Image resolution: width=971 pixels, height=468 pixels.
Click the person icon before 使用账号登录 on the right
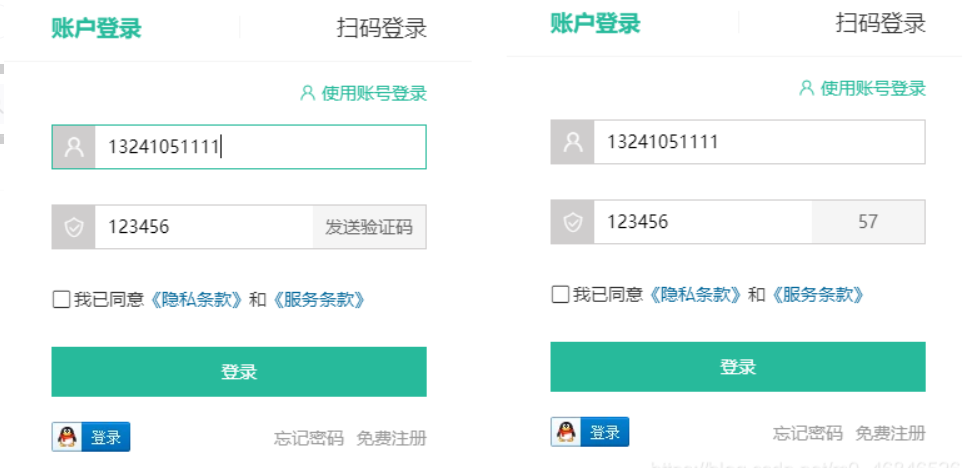pos(806,88)
